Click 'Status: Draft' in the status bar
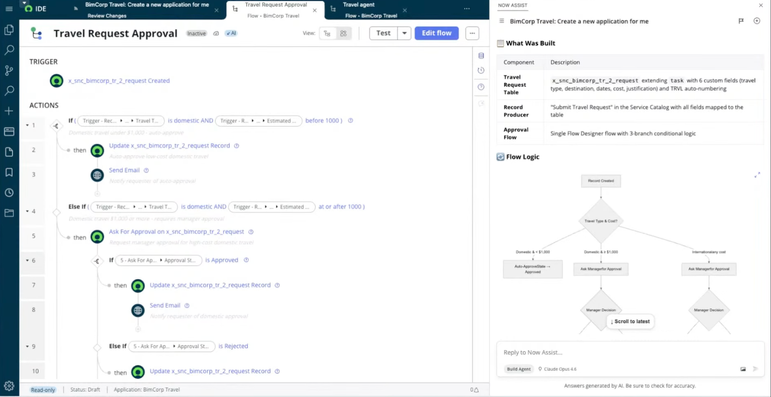This screenshot has height=397, width=771. (x=85, y=390)
